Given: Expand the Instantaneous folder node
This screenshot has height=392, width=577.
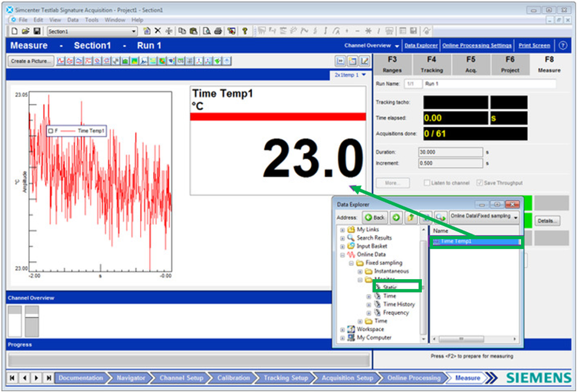Looking at the screenshot, I should click(360, 271).
